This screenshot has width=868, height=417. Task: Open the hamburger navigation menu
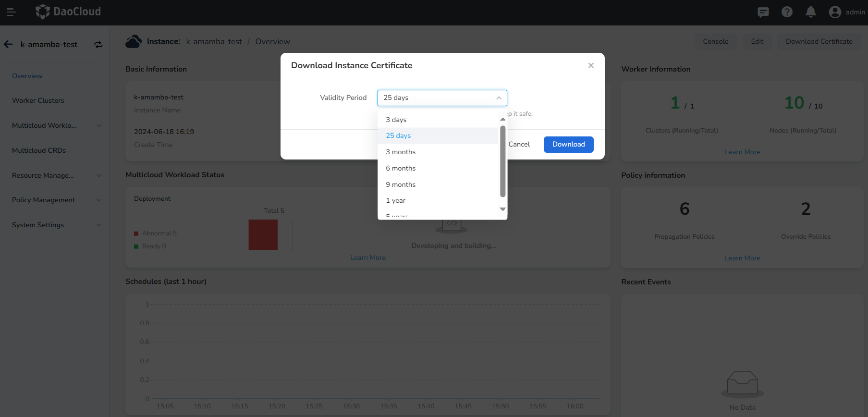(11, 12)
